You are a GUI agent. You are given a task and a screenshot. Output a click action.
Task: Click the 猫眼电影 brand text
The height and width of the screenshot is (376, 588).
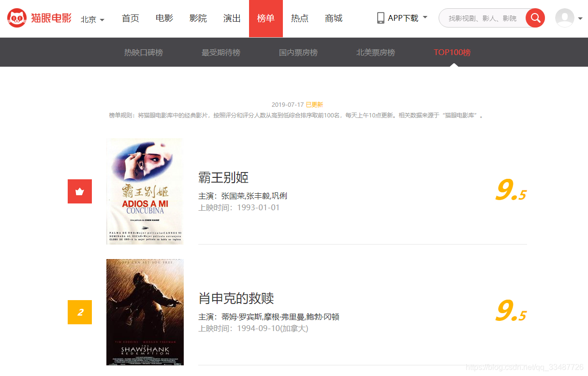[51, 18]
